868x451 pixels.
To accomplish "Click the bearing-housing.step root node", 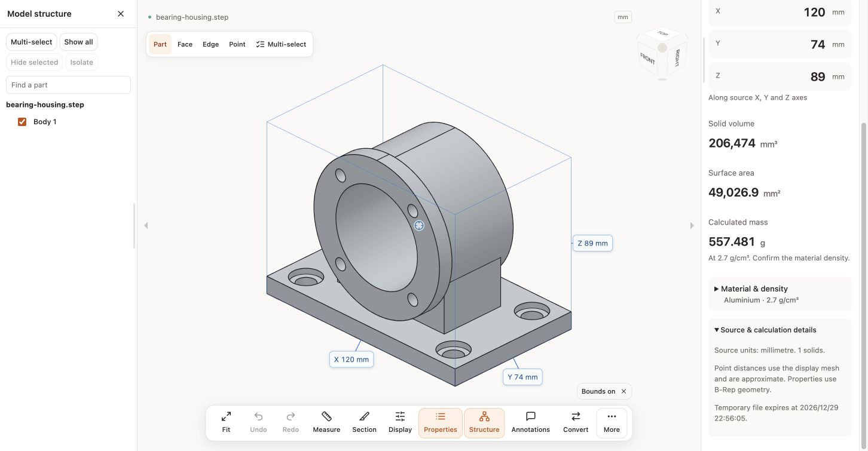I will (45, 105).
